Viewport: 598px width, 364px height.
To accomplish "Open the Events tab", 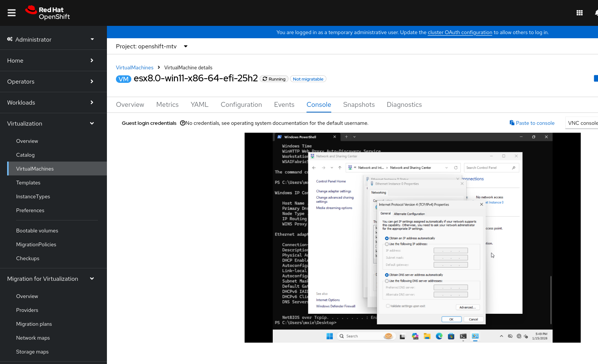I will tap(284, 105).
